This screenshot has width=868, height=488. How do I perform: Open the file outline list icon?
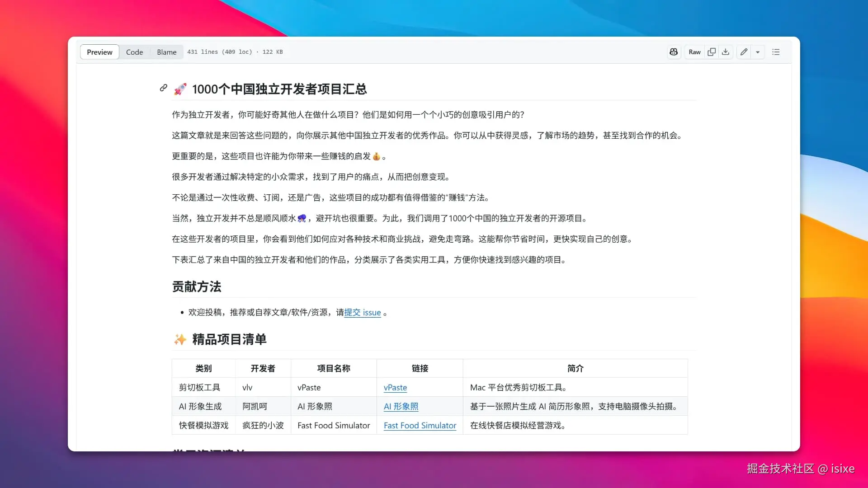[x=776, y=52]
